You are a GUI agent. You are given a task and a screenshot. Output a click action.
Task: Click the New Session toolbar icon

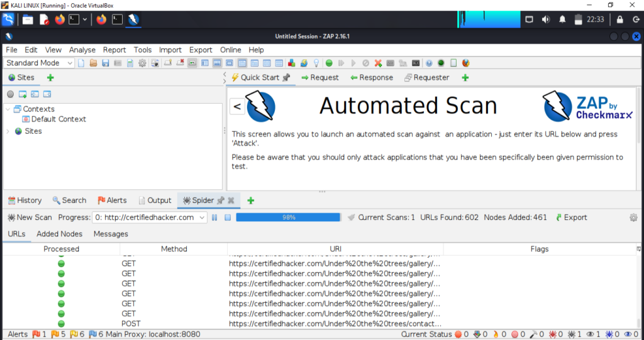[81, 63]
